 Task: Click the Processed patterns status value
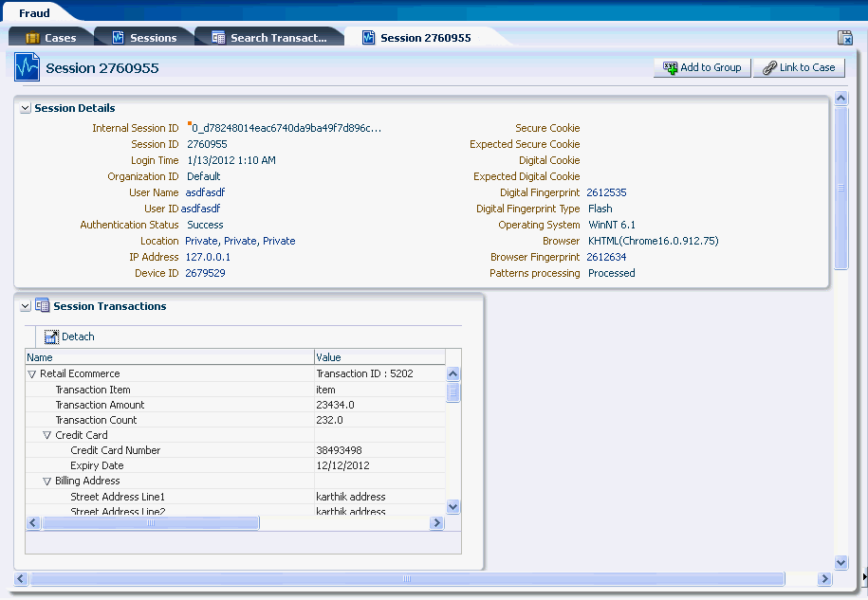tap(611, 273)
